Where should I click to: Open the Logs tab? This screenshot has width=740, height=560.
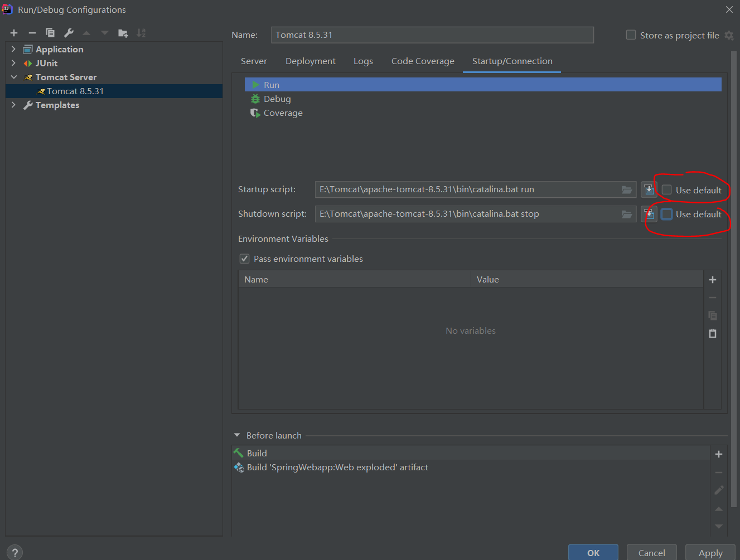[x=363, y=61]
